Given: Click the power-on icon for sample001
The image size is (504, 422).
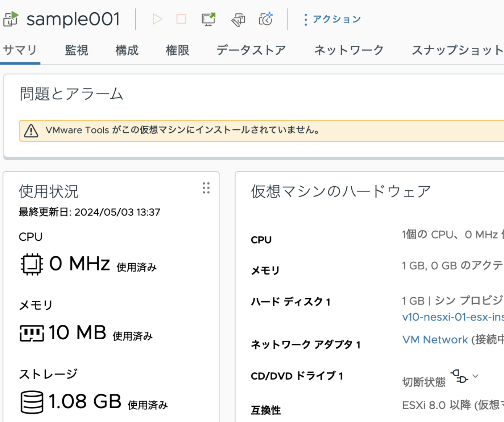Looking at the screenshot, I should coord(158,19).
